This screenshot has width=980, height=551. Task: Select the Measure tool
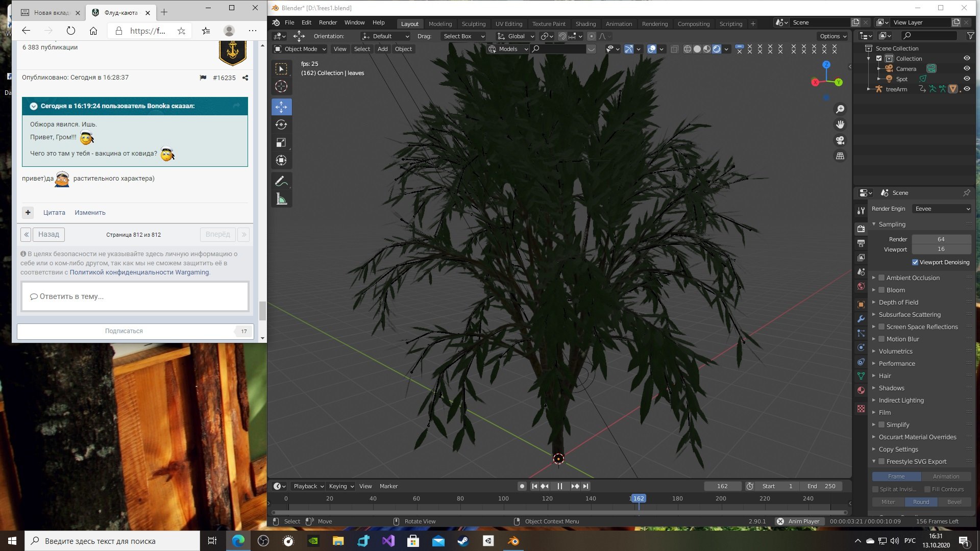pyautogui.click(x=281, y=199)
